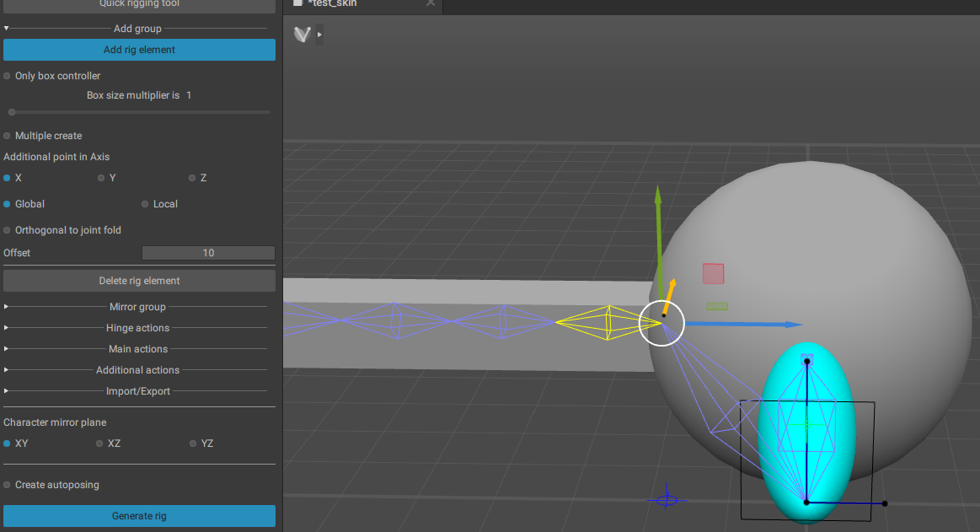Screen dimensions: 980x532
Task: Click the Additional point in Axis label
Action: pos(56,157)
